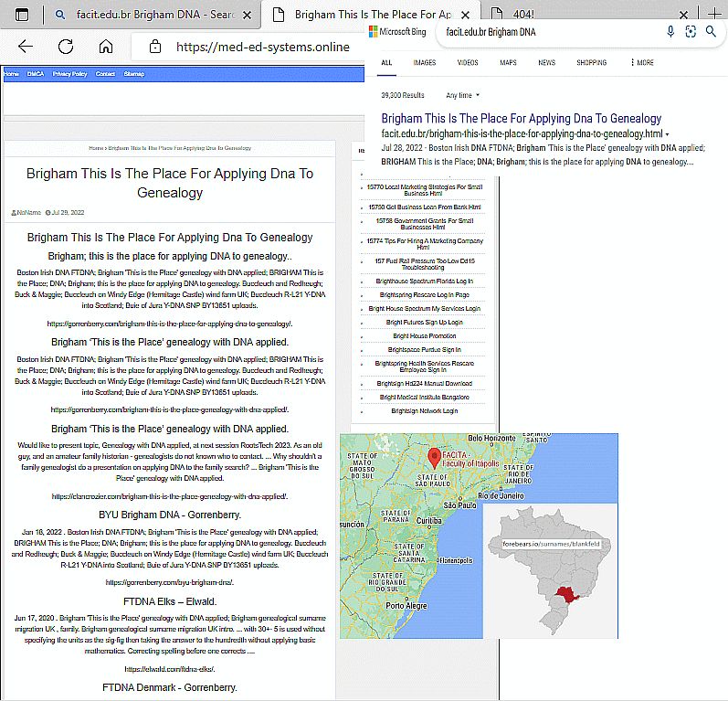
Task: Click FACITA map location pin
Action: (x=434, y=458)
